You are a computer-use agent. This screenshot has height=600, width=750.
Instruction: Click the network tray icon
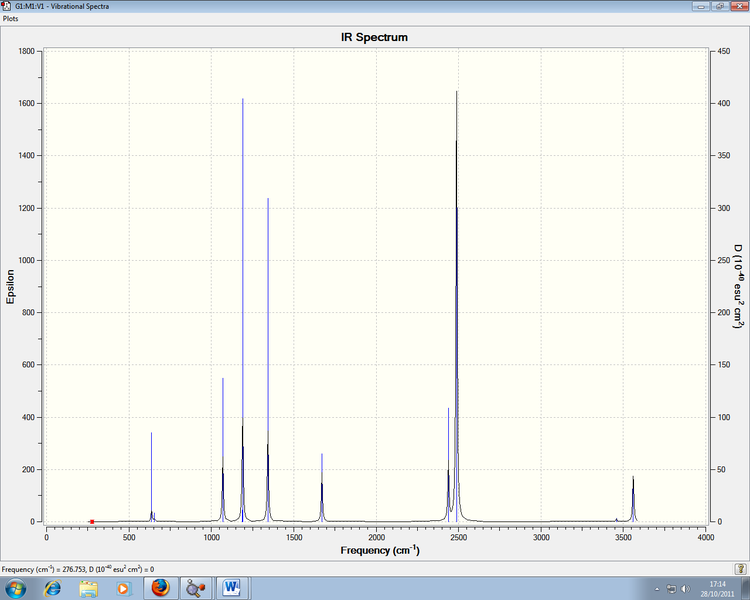[671, 589]
